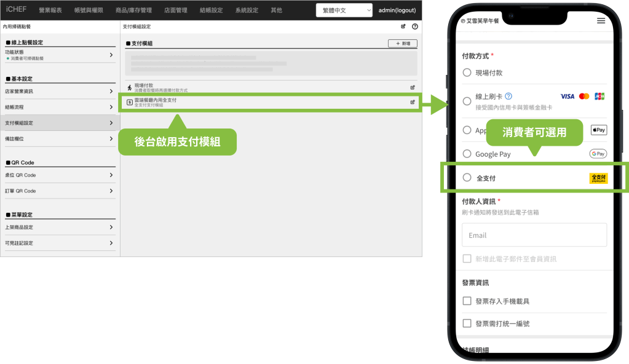Select the 現場付款 radio button
Viewport: 629px width, 364px height.
tap(467, 73)
